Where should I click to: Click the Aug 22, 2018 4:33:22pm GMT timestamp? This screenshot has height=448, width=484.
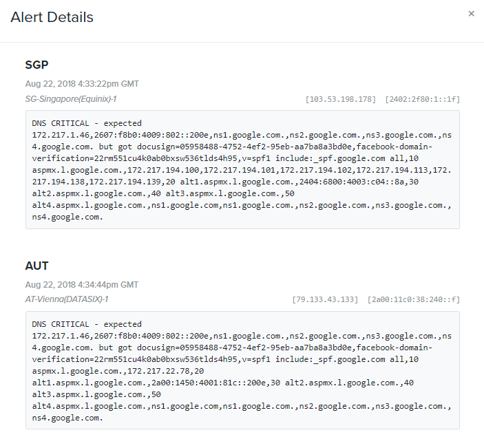82,84
